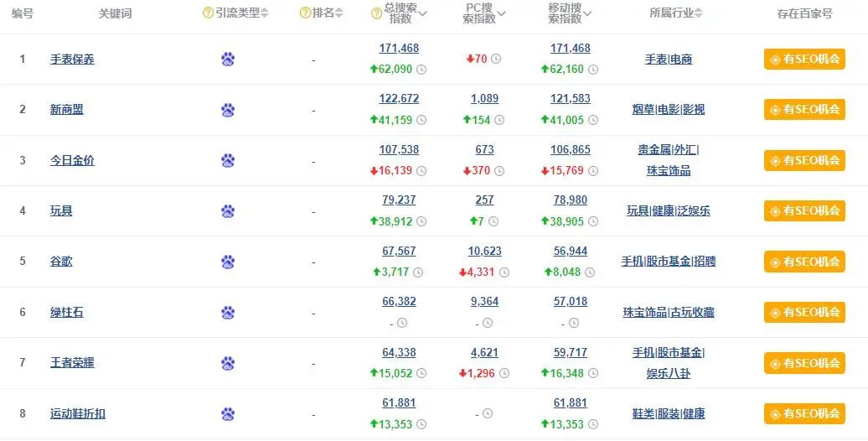Screen dimensions: 868x441
Task: Click the Baidu paw icon for 王者荣耀
Action: click(228, 363)
